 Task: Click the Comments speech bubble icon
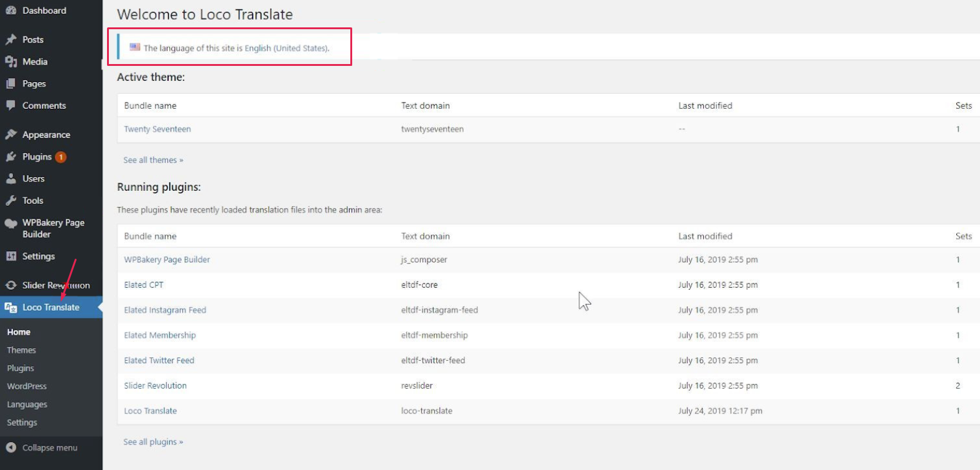pyautogui.click(x=11, y=106)
